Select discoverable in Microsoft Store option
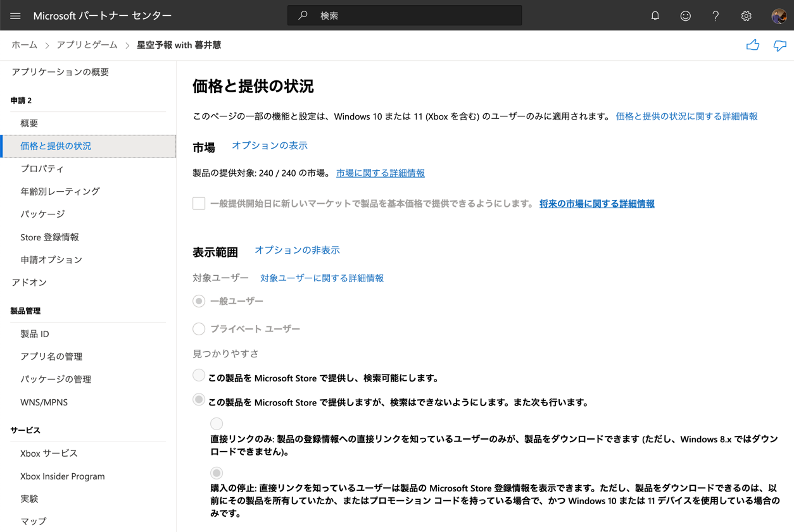794x532 pixels. pos(198,375)
